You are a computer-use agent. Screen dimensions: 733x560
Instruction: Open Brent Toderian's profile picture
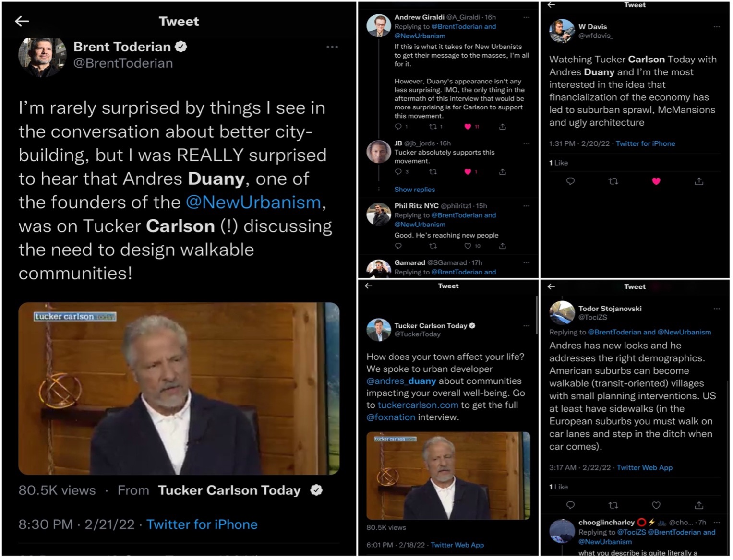42,56
